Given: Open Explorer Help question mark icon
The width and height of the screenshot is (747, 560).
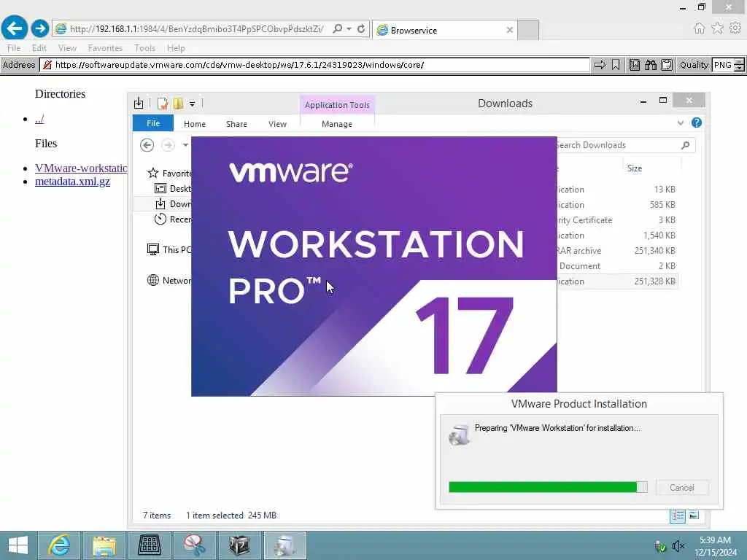Looking at the screenshot, I should (x=697, y=122).
